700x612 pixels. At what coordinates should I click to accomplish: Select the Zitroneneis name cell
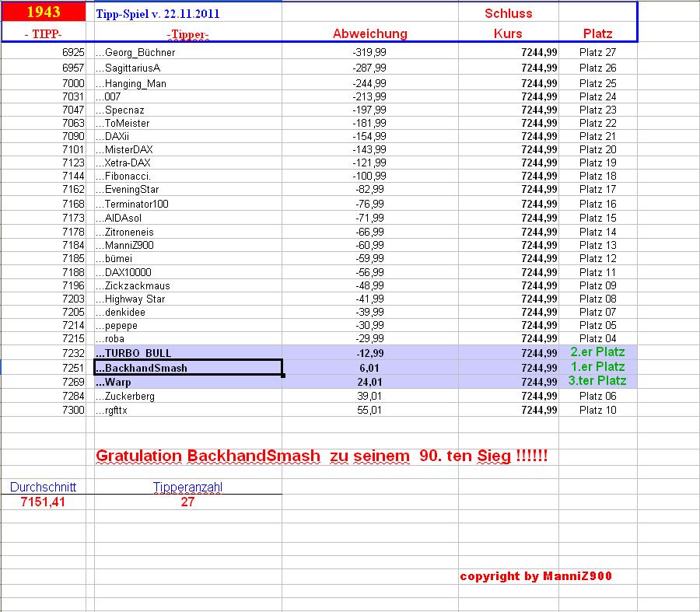coord(188,232)
